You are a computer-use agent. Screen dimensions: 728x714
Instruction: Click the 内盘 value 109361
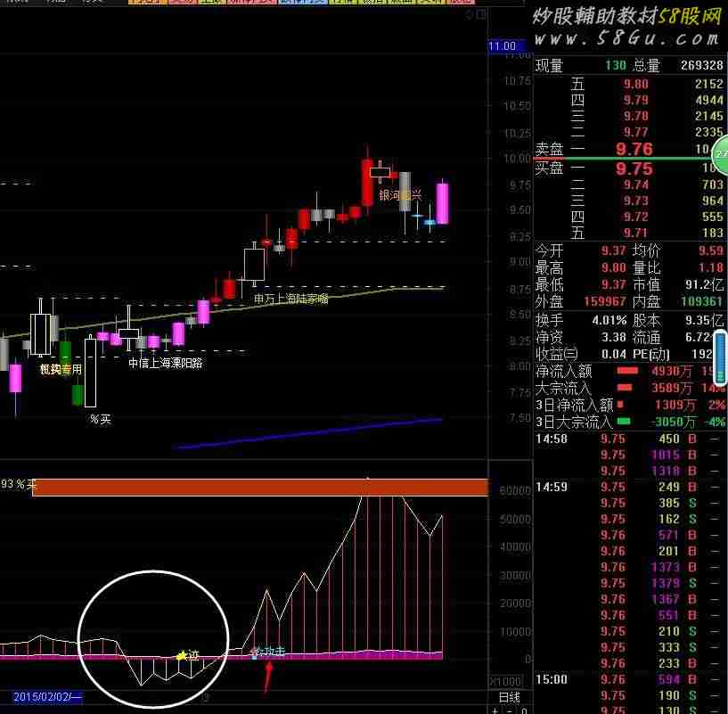tap(702, 301)
